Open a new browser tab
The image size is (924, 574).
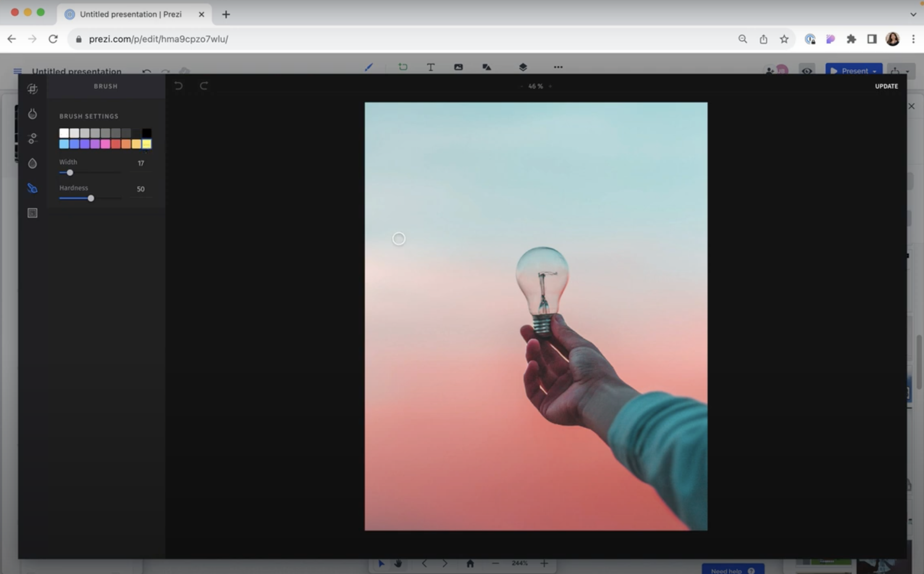pyautogui.click(x=226, y=14)
